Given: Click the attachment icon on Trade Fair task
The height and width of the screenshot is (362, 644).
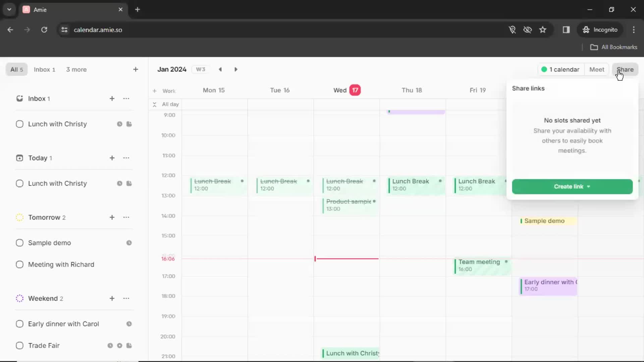Looking at the screenshot, I should tap(129, 346).
